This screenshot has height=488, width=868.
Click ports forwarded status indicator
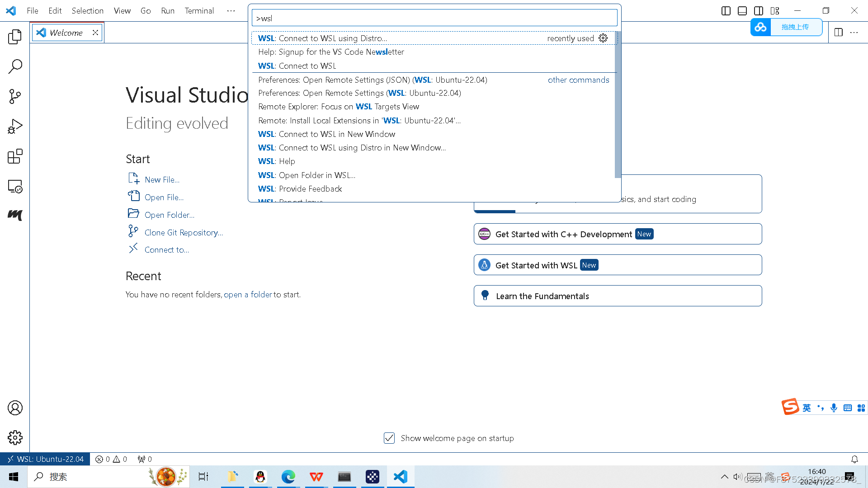[145, 459]
